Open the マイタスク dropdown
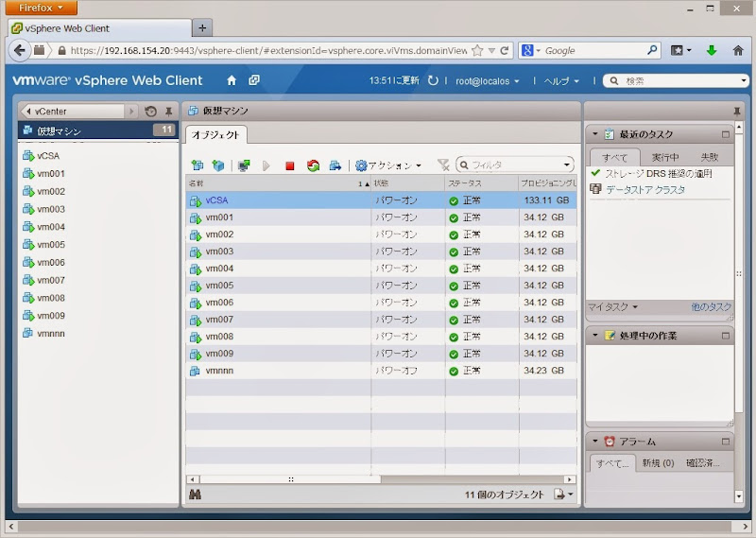Image resolution: width=756 pixels, height=538 pixels. pyautogui.click(x=612, y=307)
